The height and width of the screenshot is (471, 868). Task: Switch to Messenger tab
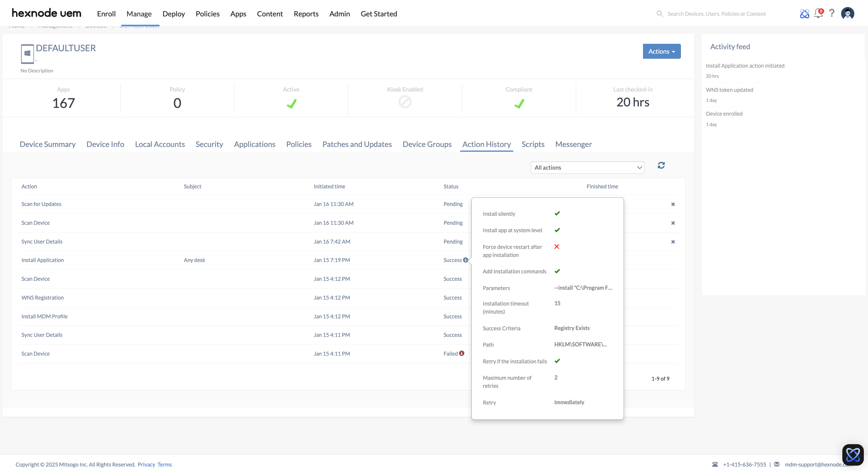point(573,144)
